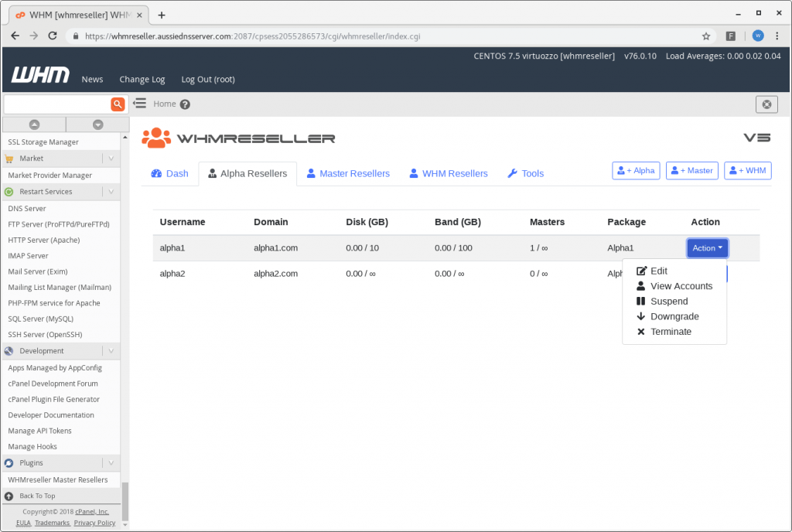Screen dimensions: 792x532
Task: Click the circled X icon at top right
Action: [766, 104]
